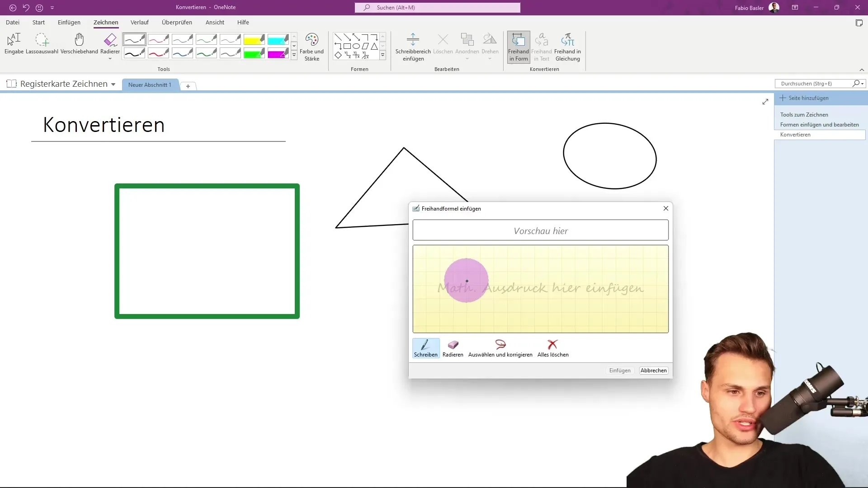
Task: Choose the Radierer eraser tool
Action: pos(110,41)
